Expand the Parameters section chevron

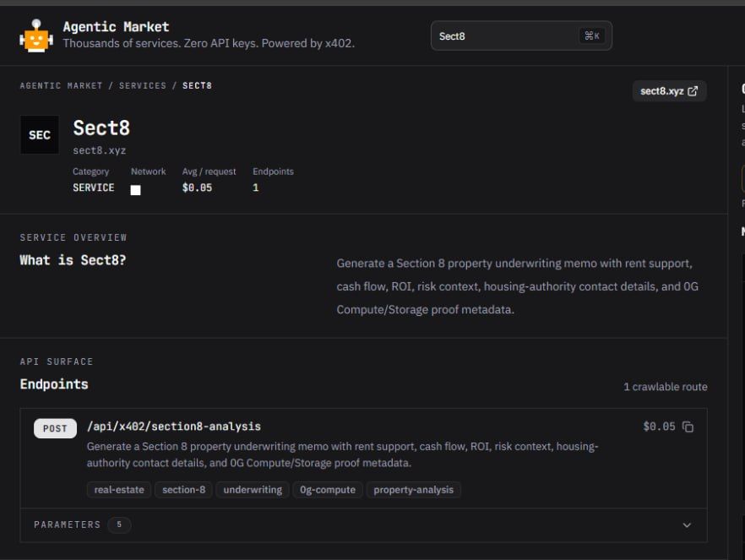687,525
